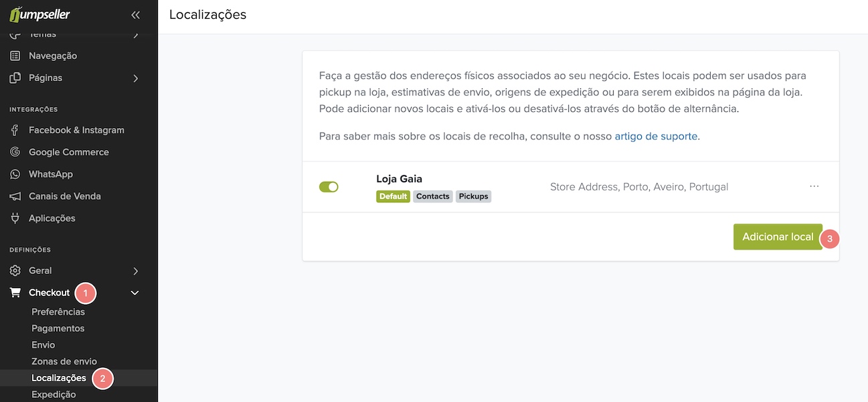
Task: Open Expedição settings
Action: coord(54,395)
